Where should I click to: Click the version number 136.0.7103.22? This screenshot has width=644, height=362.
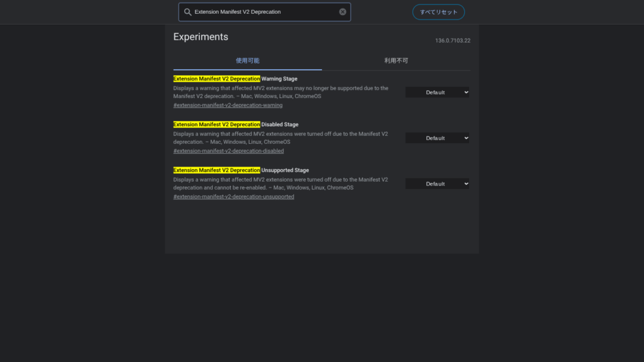[452, 41]
